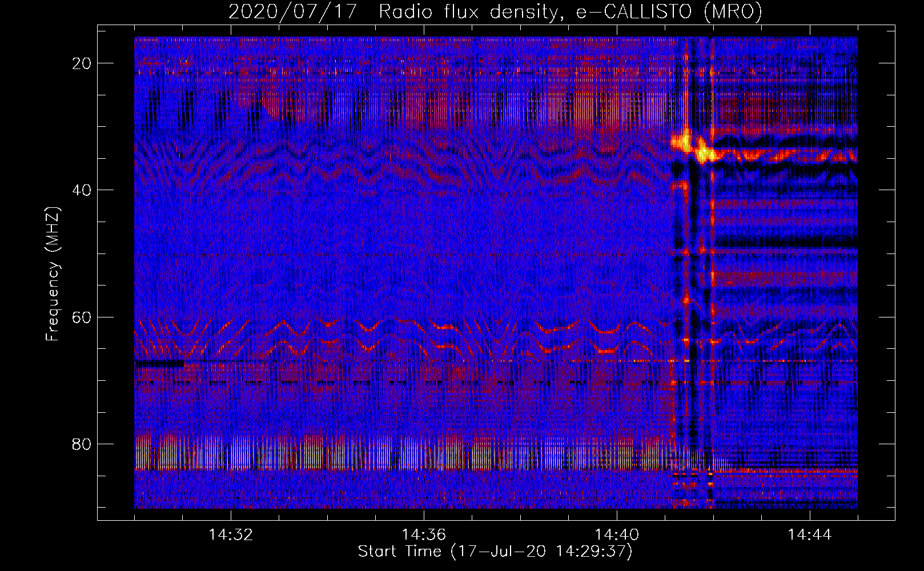
Task: Click the '14:44' time tick label
Action: click(x=810, y=535)
